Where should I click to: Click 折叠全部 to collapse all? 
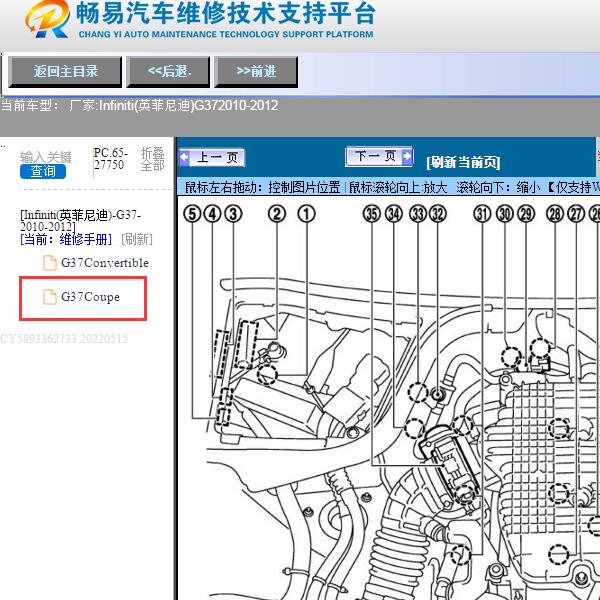(x=152, y=159)
